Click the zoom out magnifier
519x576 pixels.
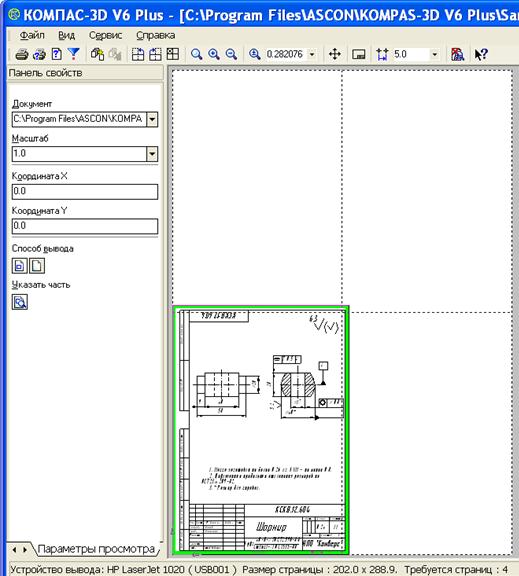(231, 54)
